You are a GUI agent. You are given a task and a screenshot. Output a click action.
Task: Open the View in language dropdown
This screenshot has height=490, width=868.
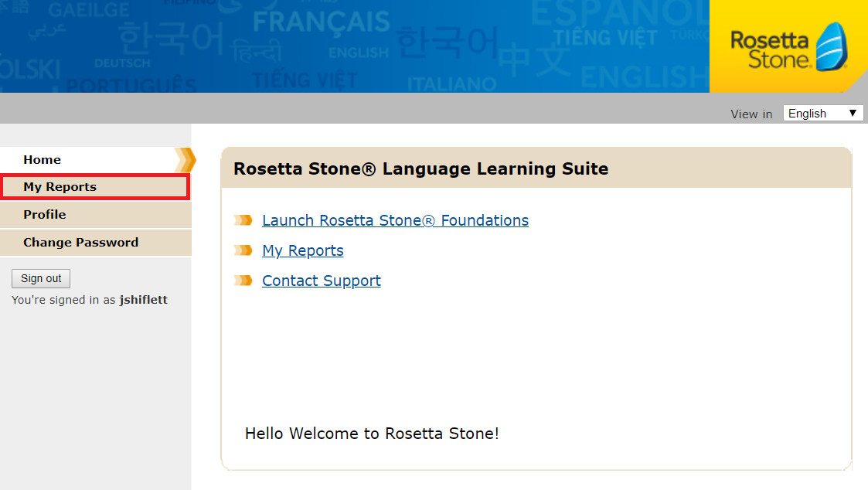click(x=823, y=114)
